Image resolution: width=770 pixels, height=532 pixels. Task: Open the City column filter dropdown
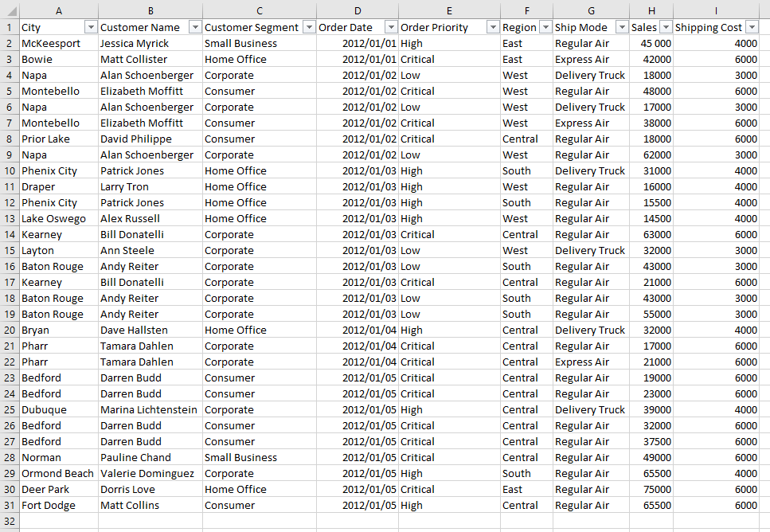pos(91,28)
